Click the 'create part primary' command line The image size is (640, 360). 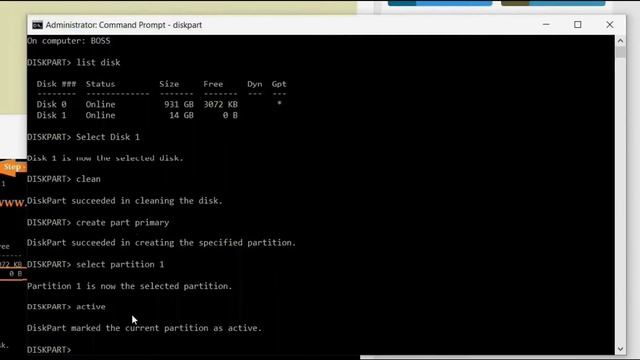[98, 222]
